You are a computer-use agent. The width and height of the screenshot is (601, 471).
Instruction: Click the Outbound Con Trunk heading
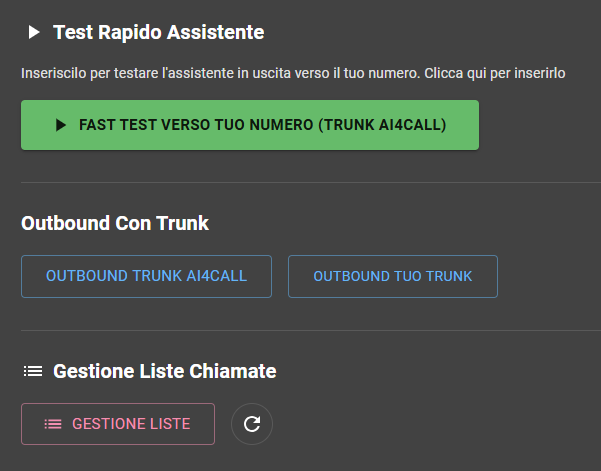coord(115,223)
